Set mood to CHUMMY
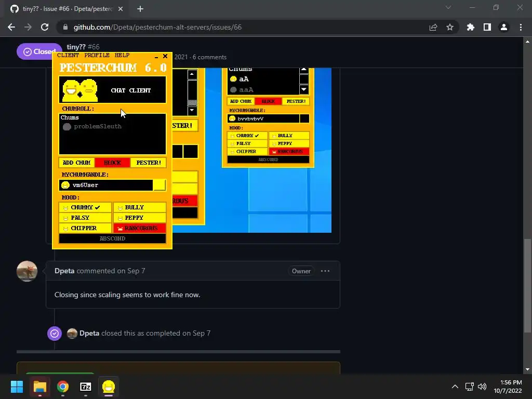The image size is (532, 399). (x=85, y=207)
